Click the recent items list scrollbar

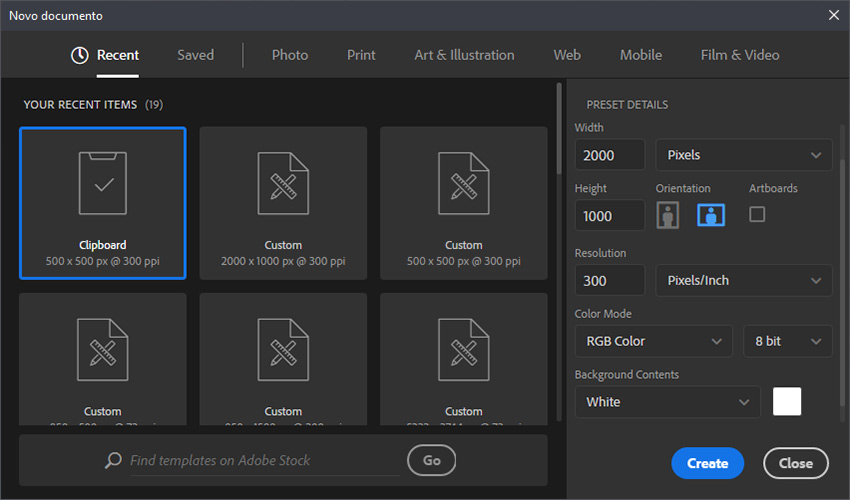tap(559, 129)
